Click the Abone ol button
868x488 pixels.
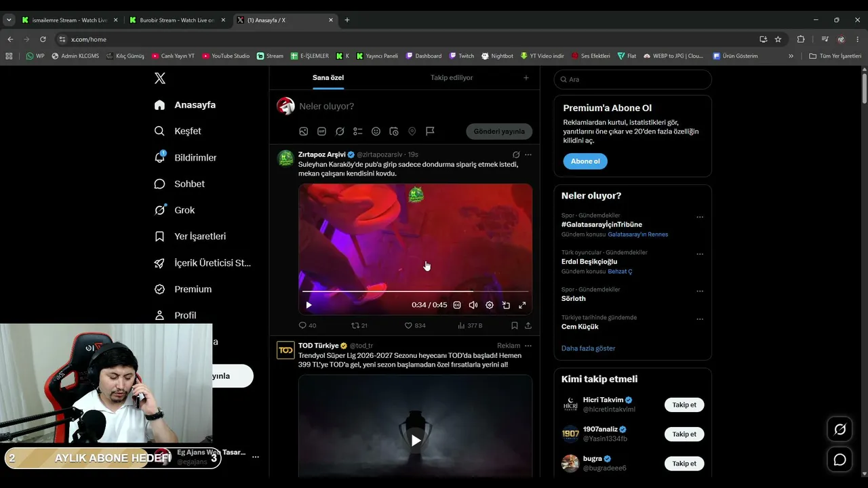coord(585,161)
